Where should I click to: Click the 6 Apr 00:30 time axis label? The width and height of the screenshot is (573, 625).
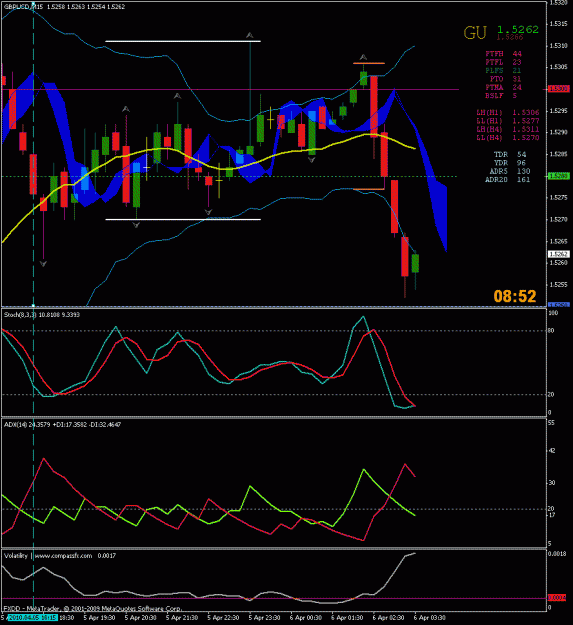(x=306, y=618)
